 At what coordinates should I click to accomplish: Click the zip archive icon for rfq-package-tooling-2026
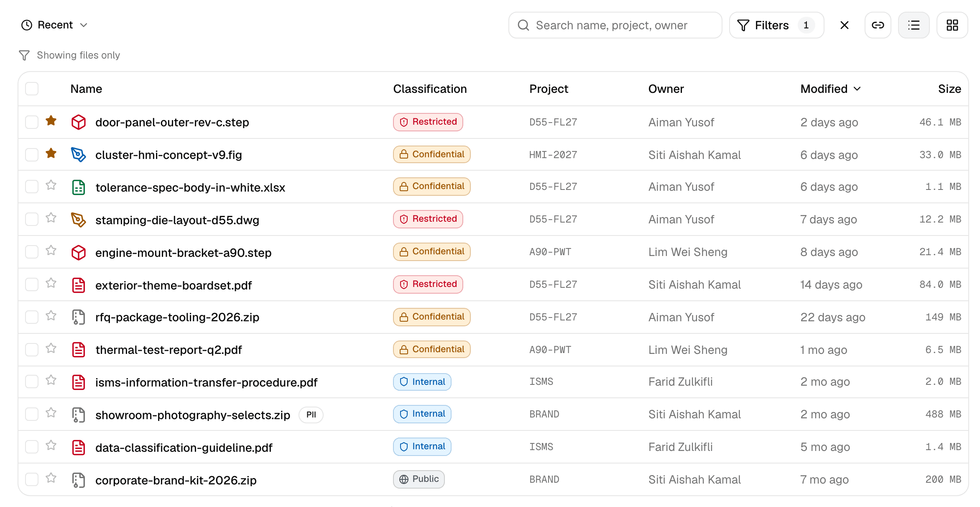(79, 317)
